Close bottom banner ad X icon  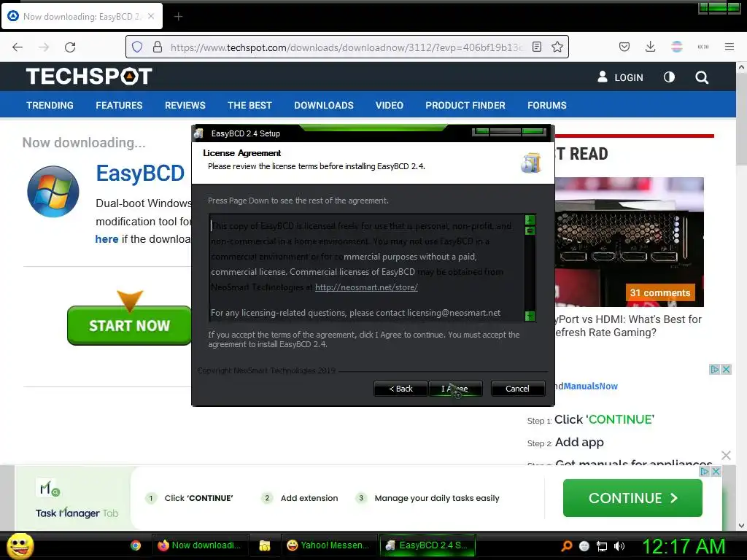tap(716, 472)
